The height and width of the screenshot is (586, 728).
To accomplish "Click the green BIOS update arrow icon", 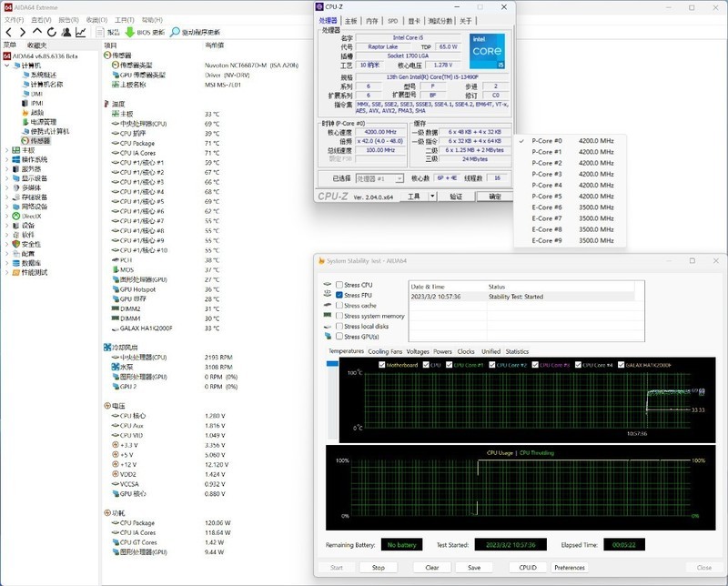I will 129,32.
